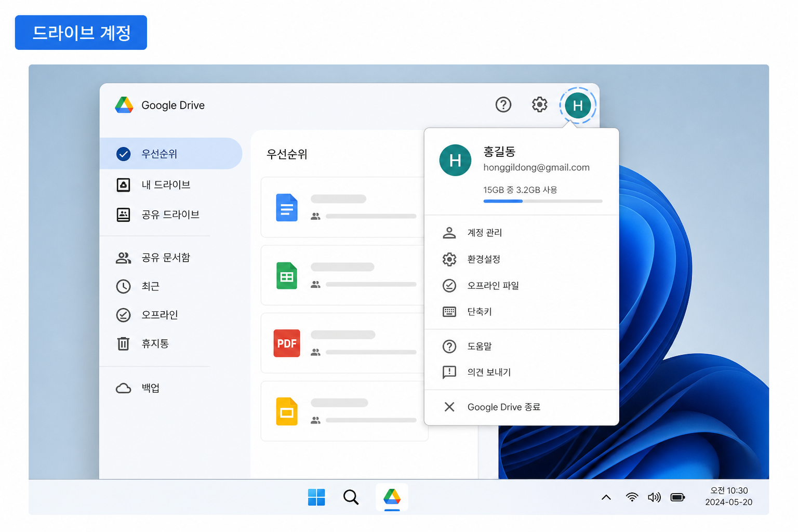
Task: Click the question icon beside 도움말
Action: tap(449, 347)
